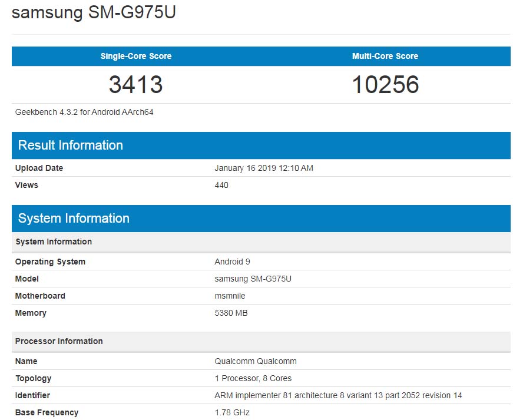513x420 pixels.
Task: Select the msmnile motherboard value
Action: coord(230,296)
